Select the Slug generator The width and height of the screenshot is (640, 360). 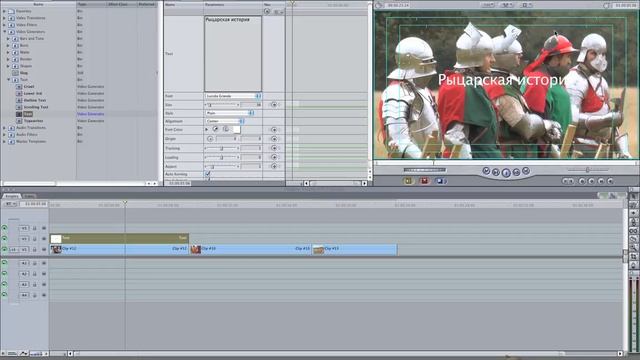point(24,73)
